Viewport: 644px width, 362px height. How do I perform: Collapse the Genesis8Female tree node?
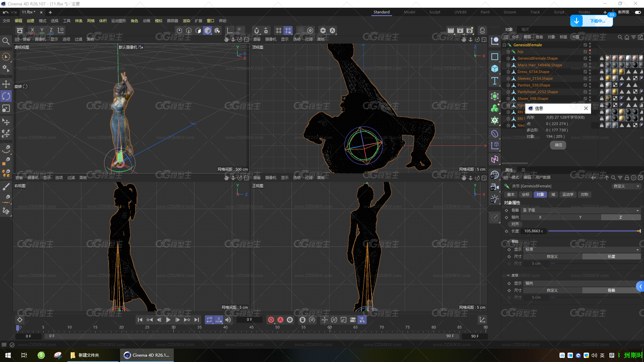pyautogui.click(x=504, y=45)
